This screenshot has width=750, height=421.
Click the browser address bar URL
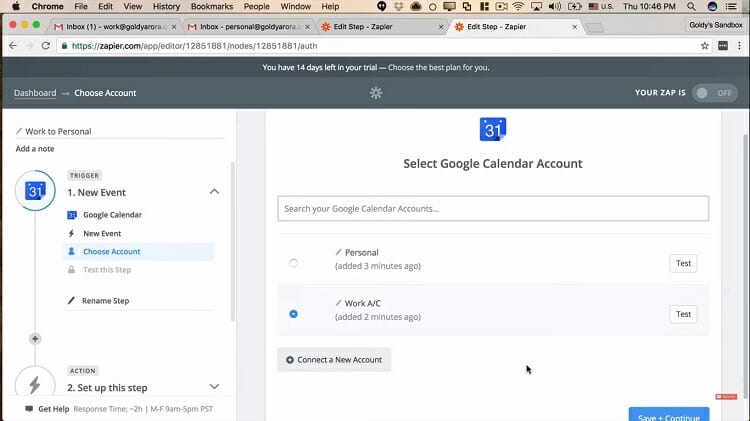coord(194,46)
